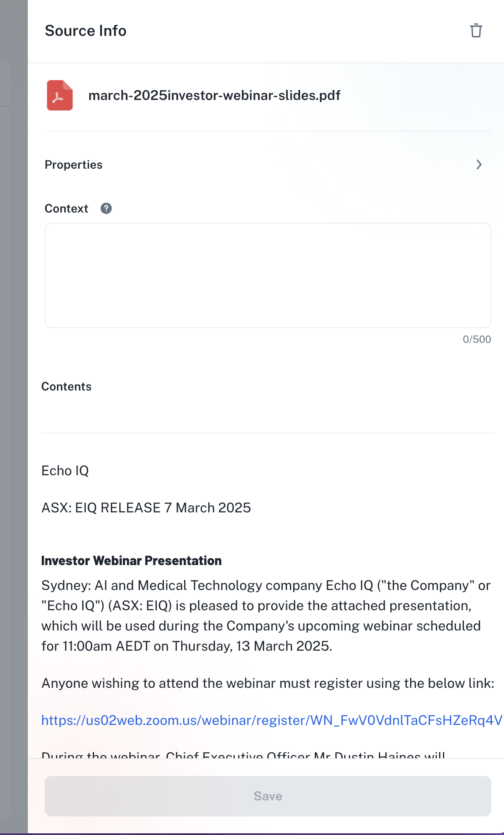Click the red PDF file icon
Image resolution: width=504 pixels, height=835 pixels.
[x=59, y=95]
